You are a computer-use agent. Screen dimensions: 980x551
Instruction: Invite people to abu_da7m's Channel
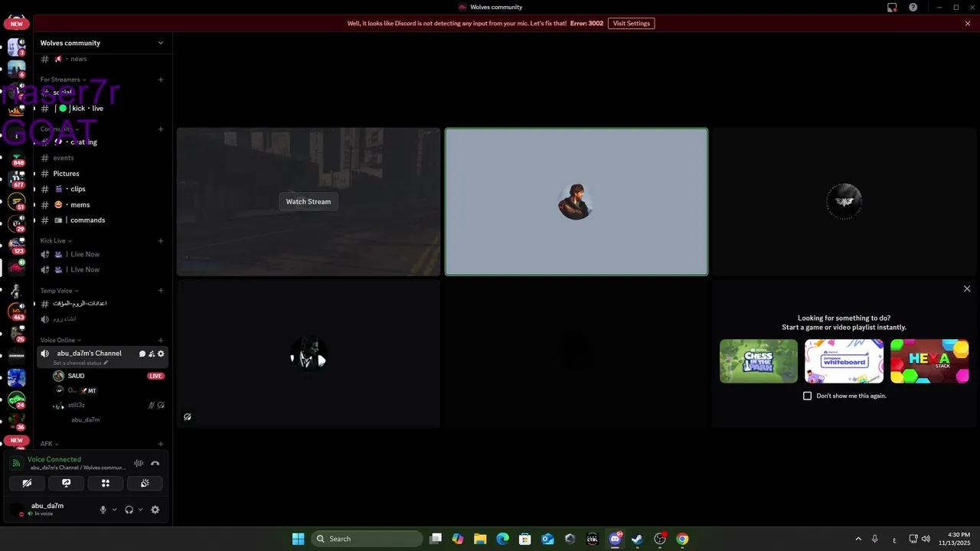point(152,354)
